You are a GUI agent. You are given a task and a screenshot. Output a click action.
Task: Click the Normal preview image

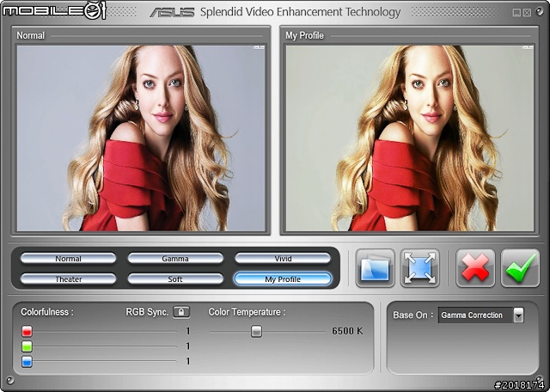pos(141,138)
